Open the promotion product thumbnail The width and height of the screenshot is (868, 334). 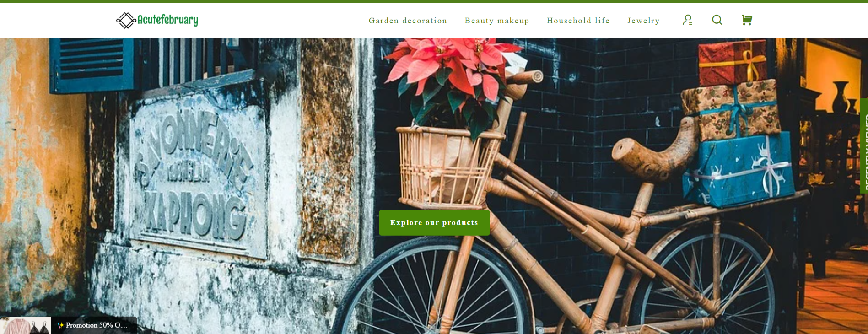26,325
